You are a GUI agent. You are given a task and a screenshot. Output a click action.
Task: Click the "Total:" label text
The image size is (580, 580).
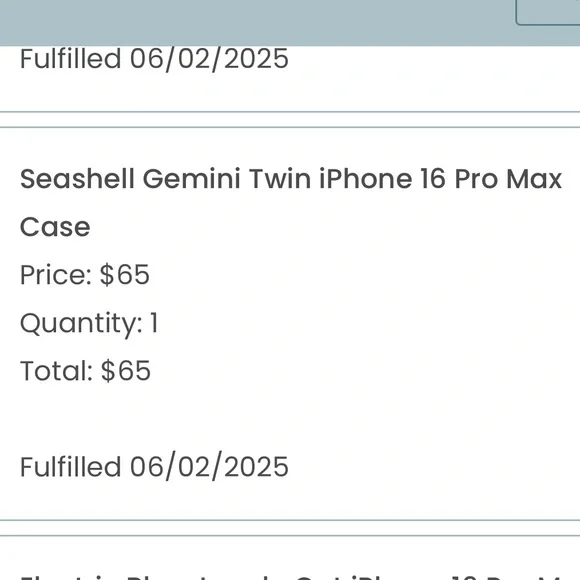[56, 371]
